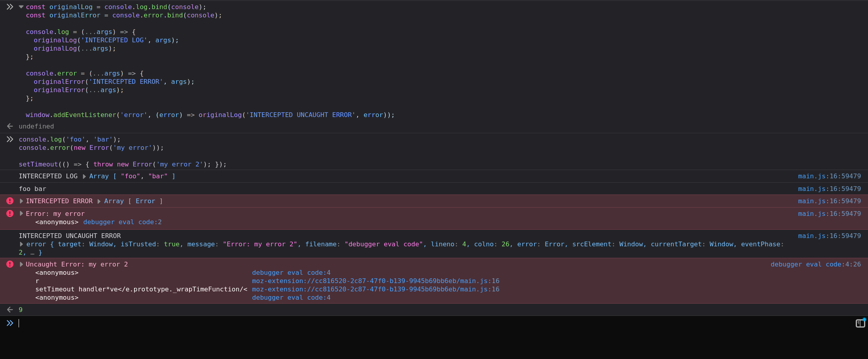Open main.js:16:59479 link on INTERCEPTED ERROR row
Screen dimensions: 868x359
pos(829,201)
